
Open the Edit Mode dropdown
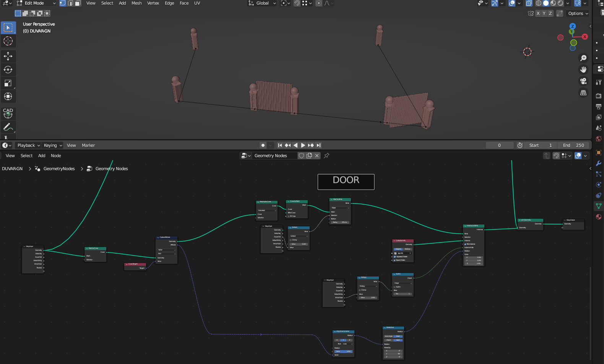pos(36,3)
